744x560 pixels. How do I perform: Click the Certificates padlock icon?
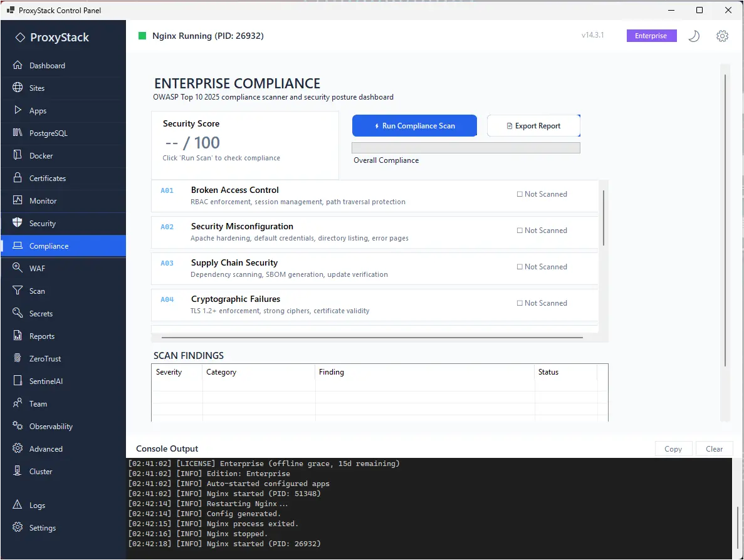(18, 177)
